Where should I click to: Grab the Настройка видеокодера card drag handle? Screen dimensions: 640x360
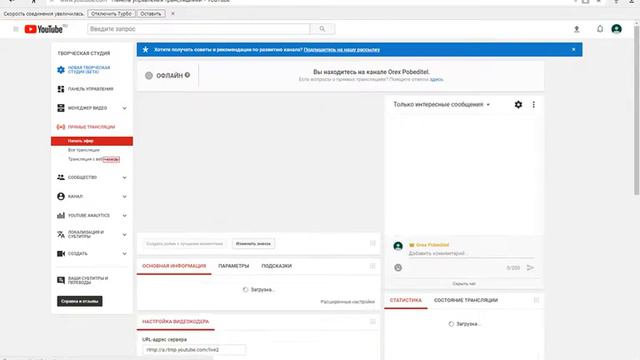(373, 322)
